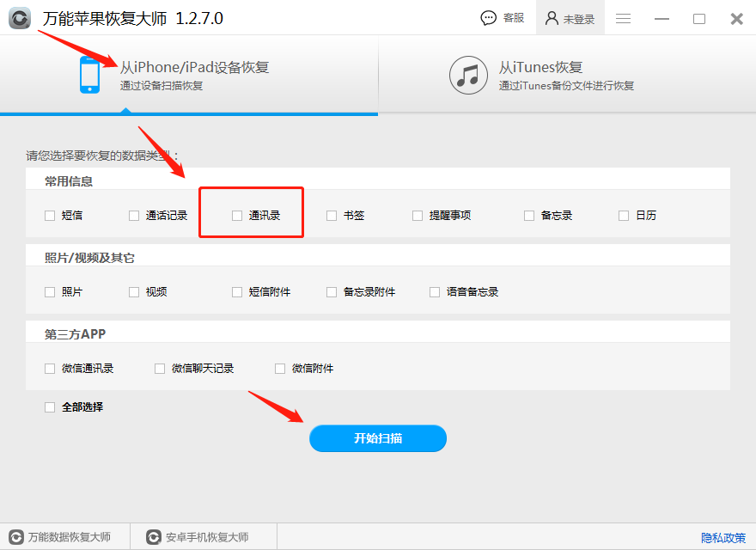Click the 未登录 login label
The width and height of the screenshot is (756, 550).
579,19
